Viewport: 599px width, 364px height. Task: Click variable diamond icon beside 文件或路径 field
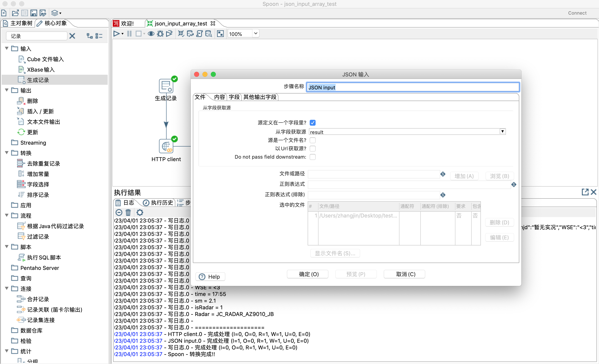[x=443, y=174]
